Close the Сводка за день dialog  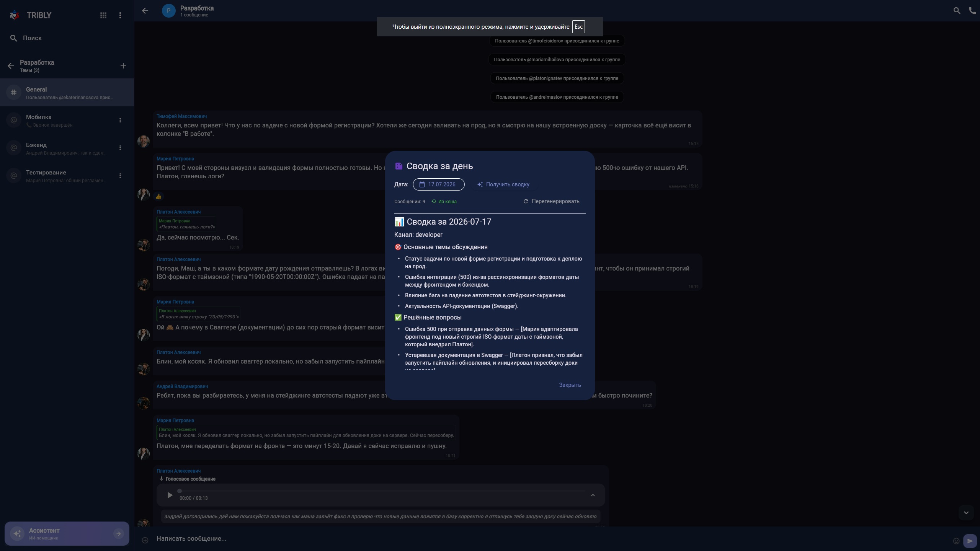570,385
